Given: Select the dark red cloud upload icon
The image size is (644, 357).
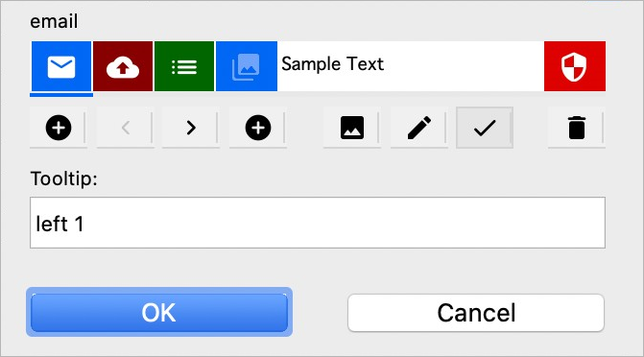Looking at the screenshot, I should click(123, 66).
